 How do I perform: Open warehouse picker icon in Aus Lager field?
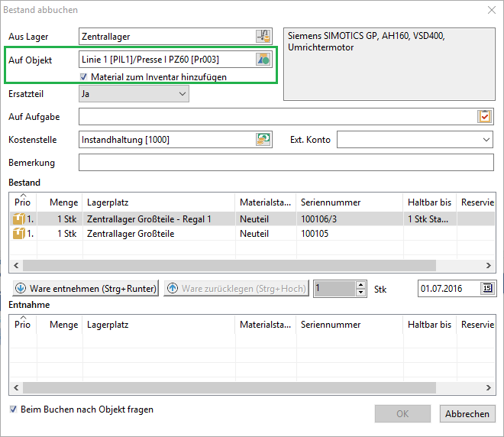point(263,37)
